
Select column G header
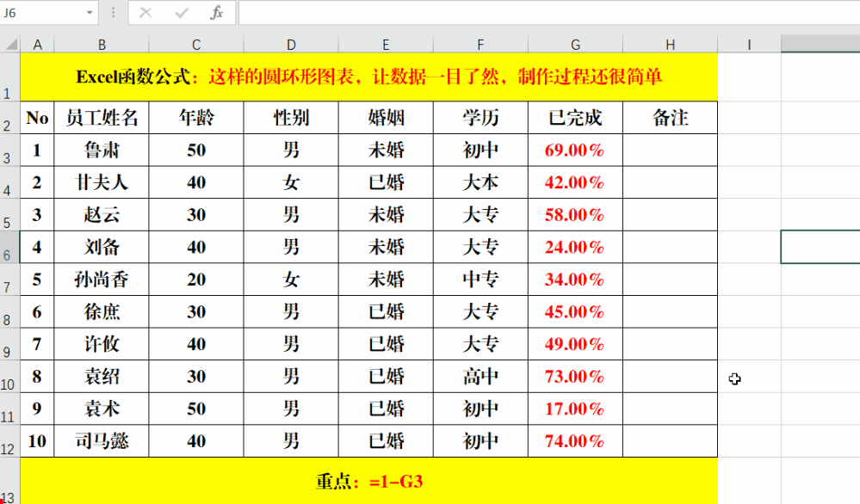(575, 45)
